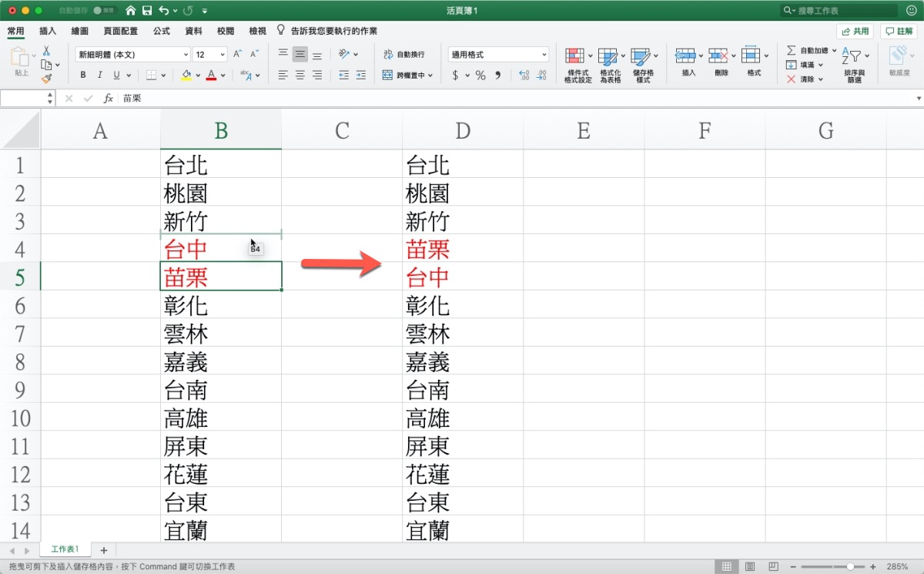Click the 共用 share button
The image size is (924, 574).
pos(855,31)
